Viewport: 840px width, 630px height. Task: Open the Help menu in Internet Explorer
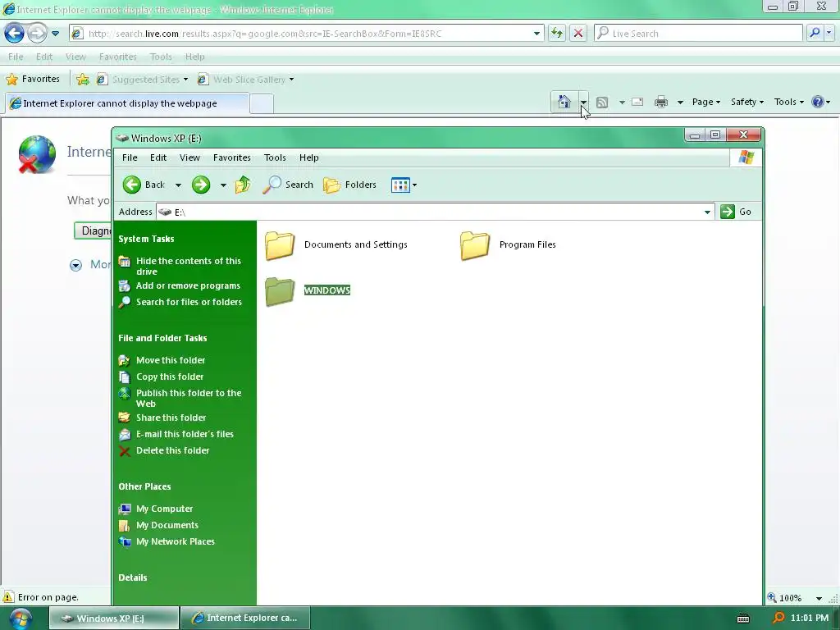coord(195,57)
